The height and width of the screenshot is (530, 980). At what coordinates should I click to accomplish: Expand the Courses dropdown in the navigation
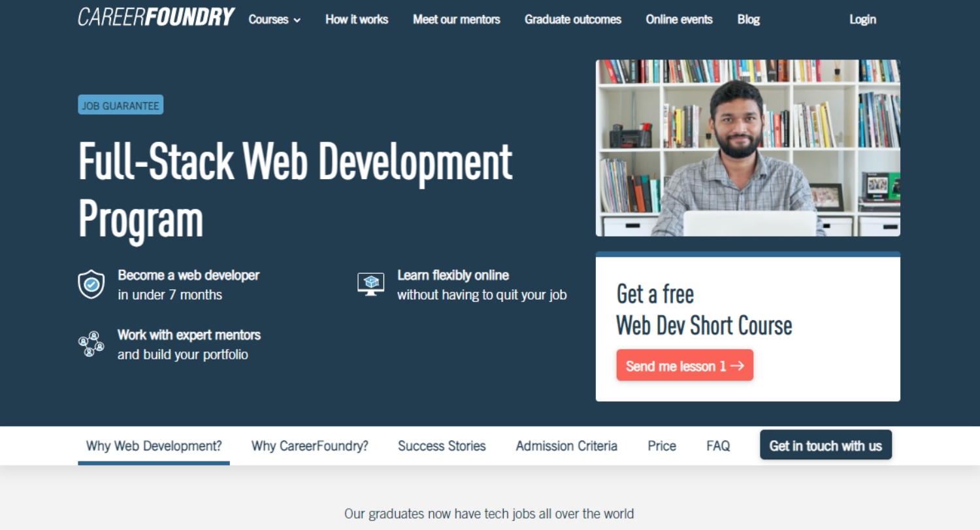pyautogui.click(x=274, y=20)
